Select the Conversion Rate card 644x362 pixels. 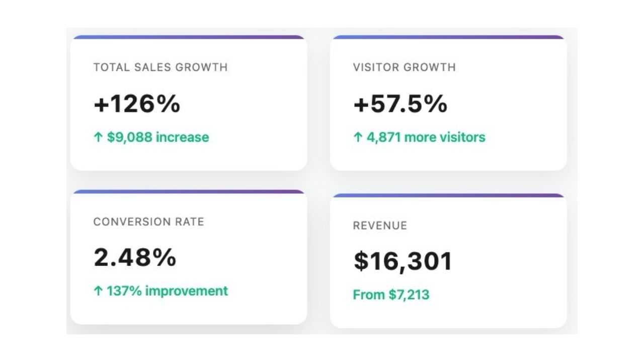pos(189,256)
